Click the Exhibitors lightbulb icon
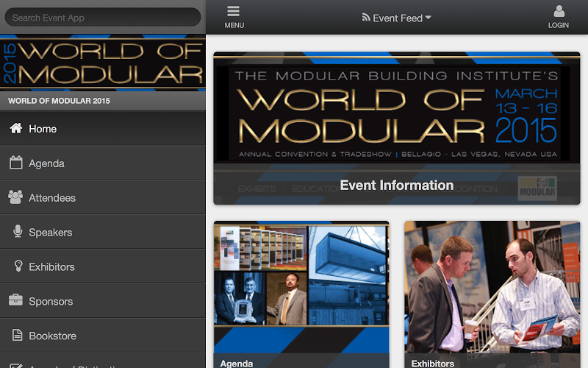 pyautogui.click(x=18, y=266)
